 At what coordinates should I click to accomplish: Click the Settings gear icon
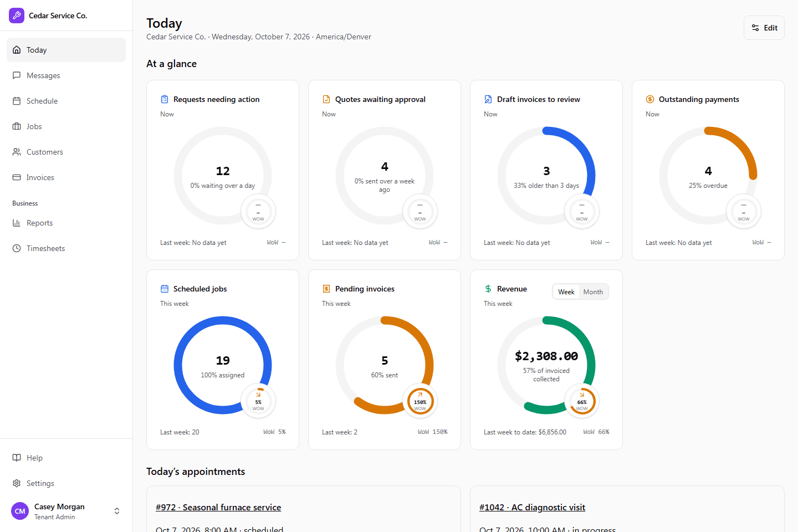[x=17, y=483]
